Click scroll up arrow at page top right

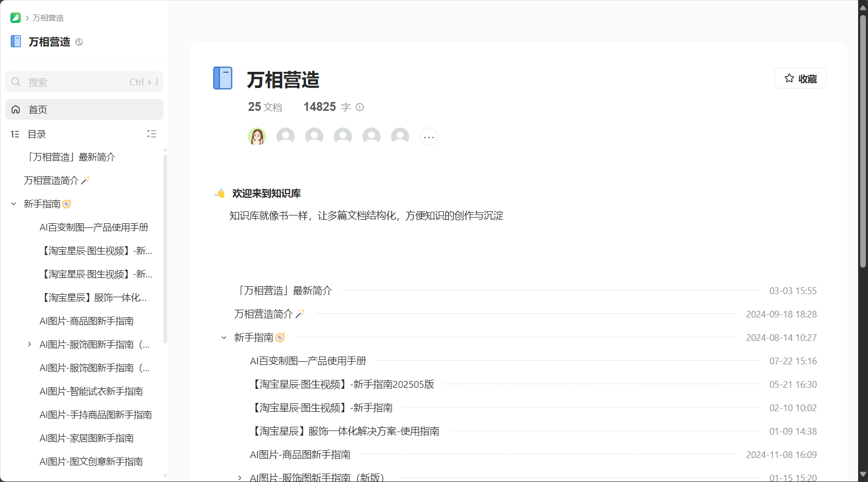pyautogui.click(x=863, y=7)
